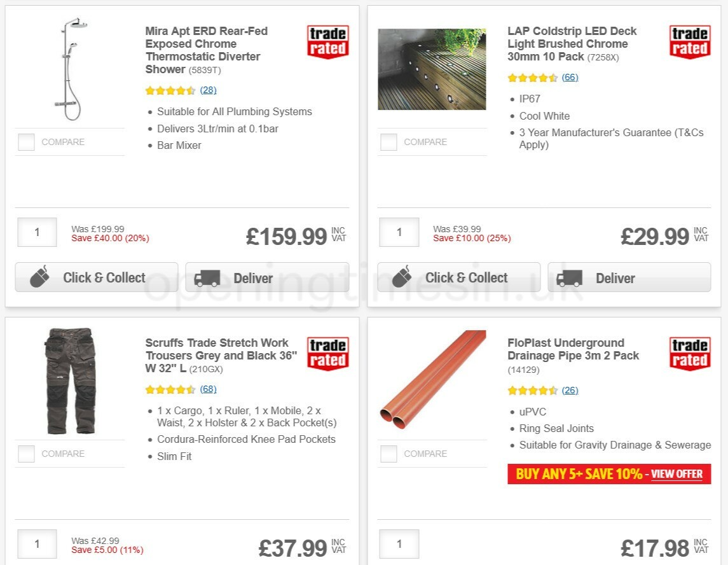The image size is (728, 565).
Task: Open the (66) reviews for LAP deck light
Action: point(570,77)
